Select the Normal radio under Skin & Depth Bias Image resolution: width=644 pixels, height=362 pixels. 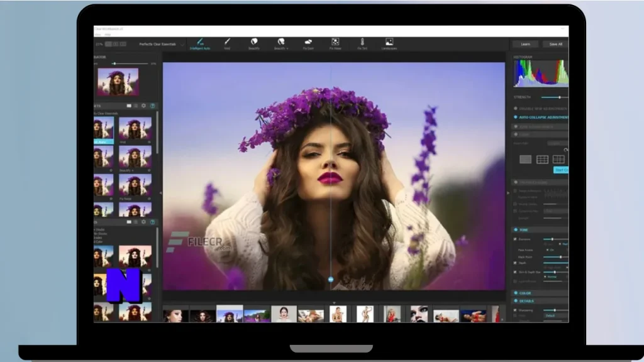coord(545,277)
